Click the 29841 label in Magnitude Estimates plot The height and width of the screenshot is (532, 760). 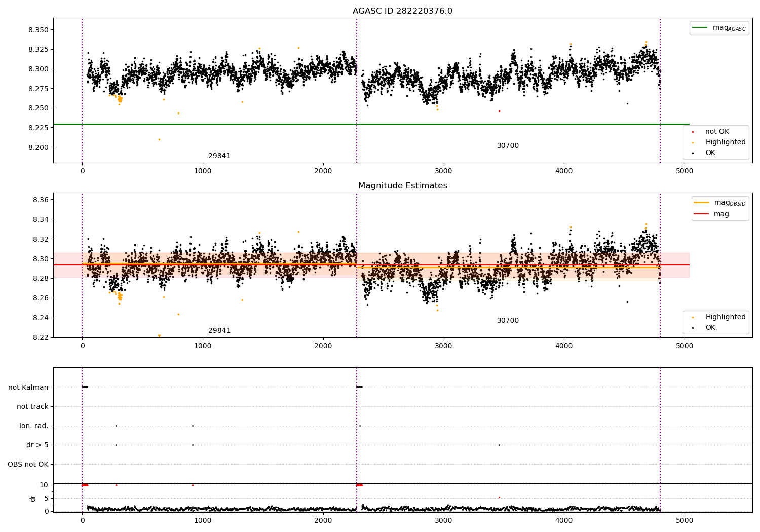pyautogui.click(x=219, y=331)
